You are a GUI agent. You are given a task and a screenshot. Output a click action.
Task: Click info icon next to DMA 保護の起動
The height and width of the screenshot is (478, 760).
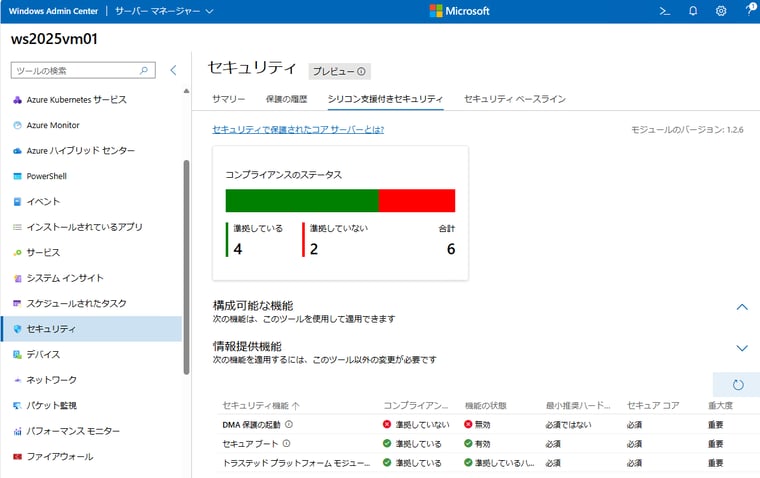tap(289, 424)
